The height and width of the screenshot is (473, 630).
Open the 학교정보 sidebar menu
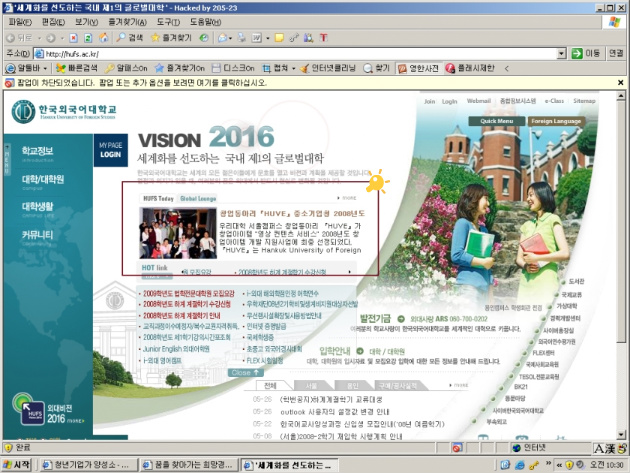(x=37, y=151)
